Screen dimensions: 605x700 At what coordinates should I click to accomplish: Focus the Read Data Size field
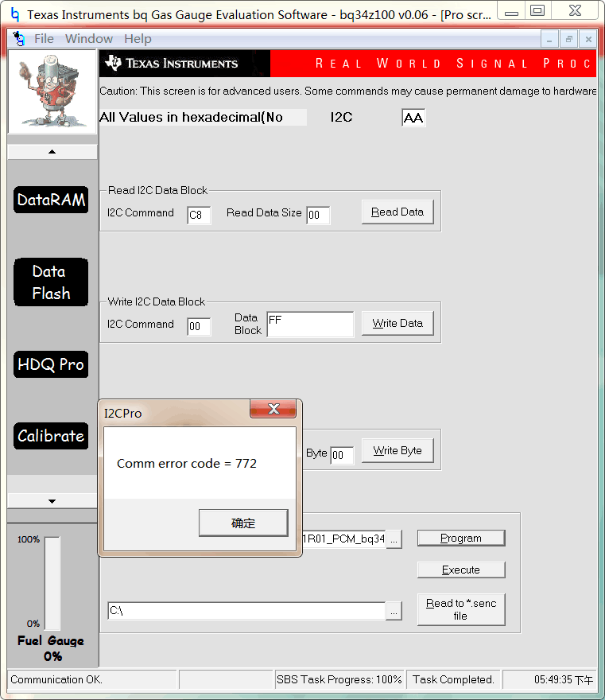(318, 216)
